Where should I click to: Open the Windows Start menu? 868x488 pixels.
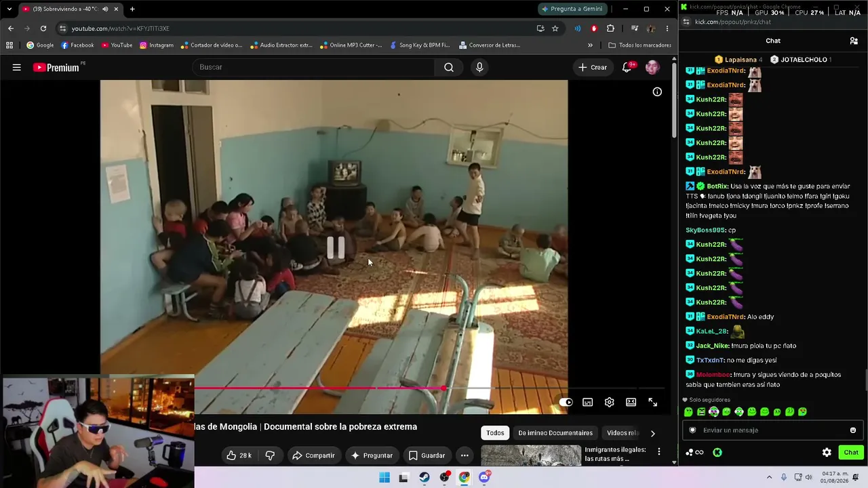(x=384, y=477)
